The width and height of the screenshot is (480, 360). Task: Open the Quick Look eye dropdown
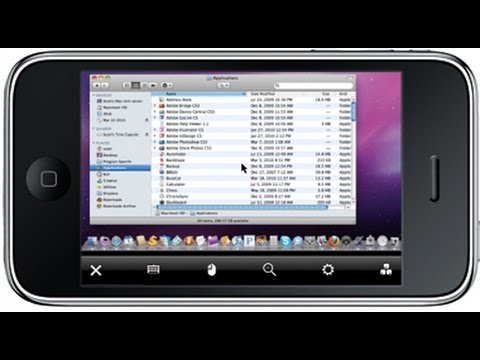coord(224,85)
